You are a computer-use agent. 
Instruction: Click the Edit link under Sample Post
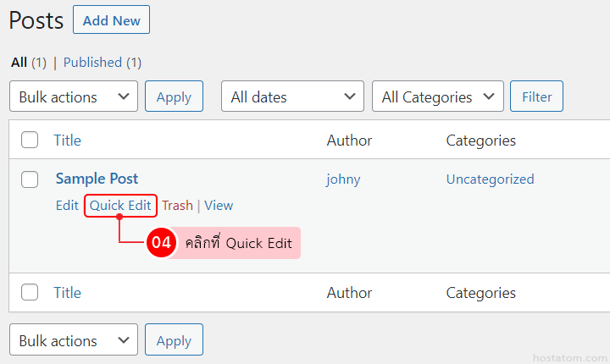tap(67, 205)
